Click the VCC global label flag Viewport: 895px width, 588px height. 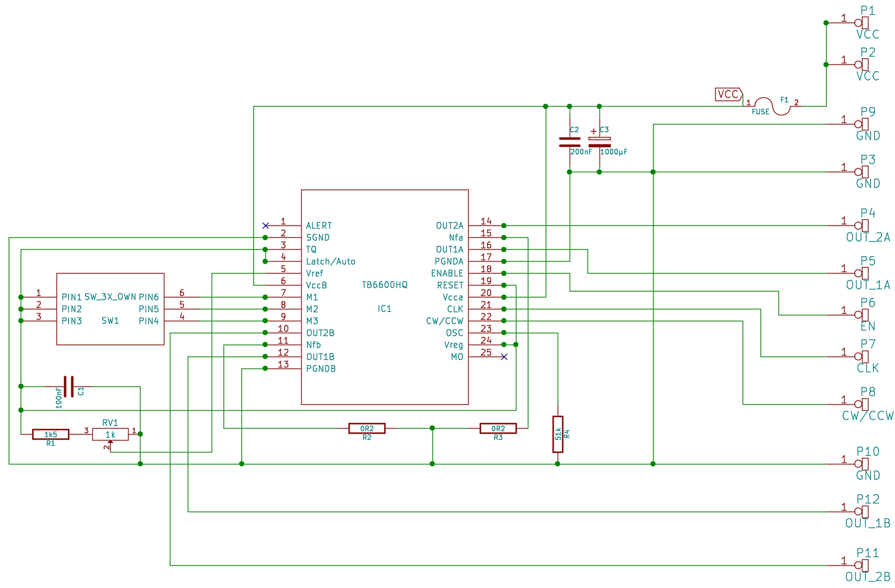point(729,95)
